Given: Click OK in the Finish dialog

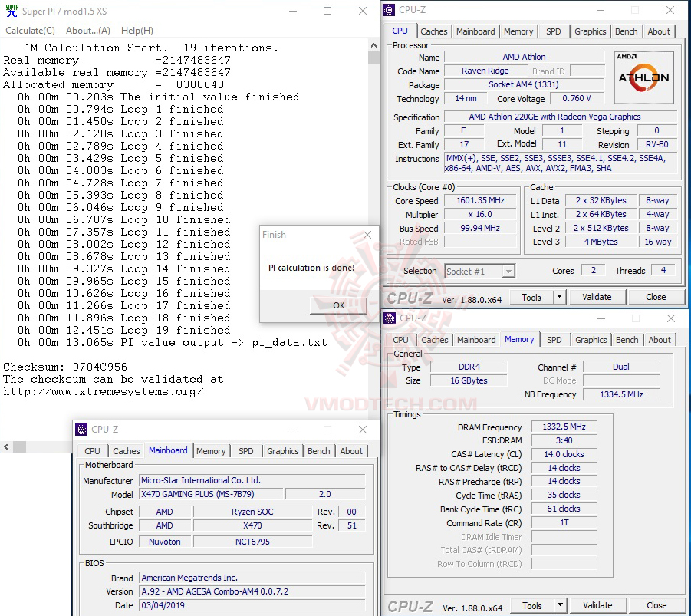Looking at the screenshot, I should (x=338, y=305).
